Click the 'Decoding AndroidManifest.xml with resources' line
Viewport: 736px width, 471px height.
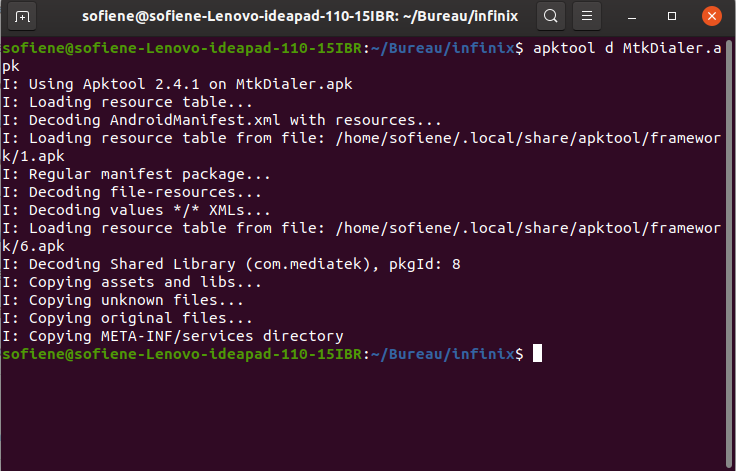pyautogui.click(x=222, y=120)
